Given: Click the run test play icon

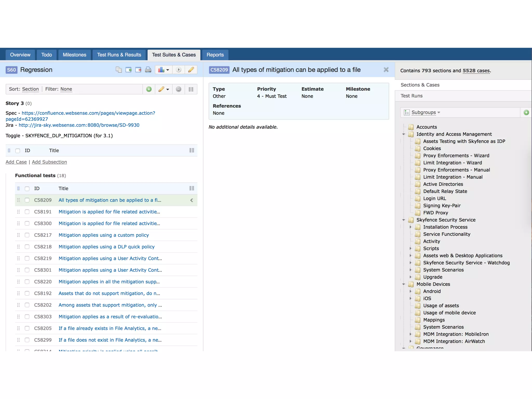Looking at the screenshot, I should tap(178, 70).
